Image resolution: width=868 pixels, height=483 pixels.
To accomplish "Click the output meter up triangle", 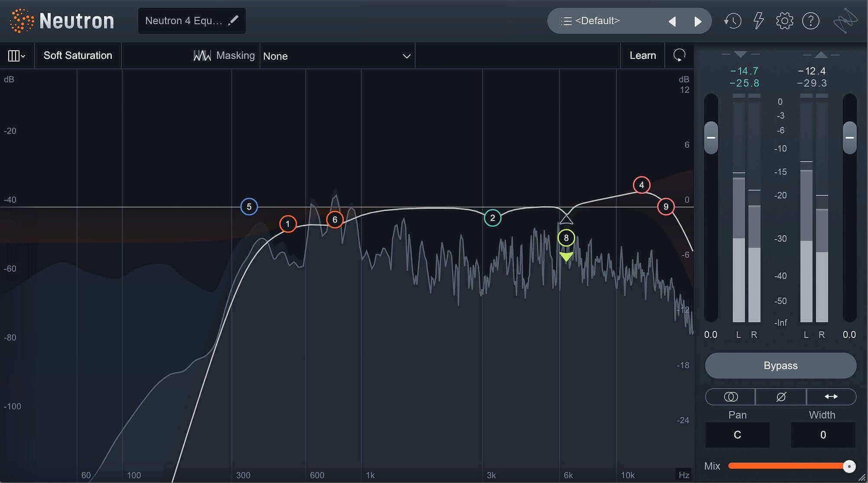I will [821, 55].
